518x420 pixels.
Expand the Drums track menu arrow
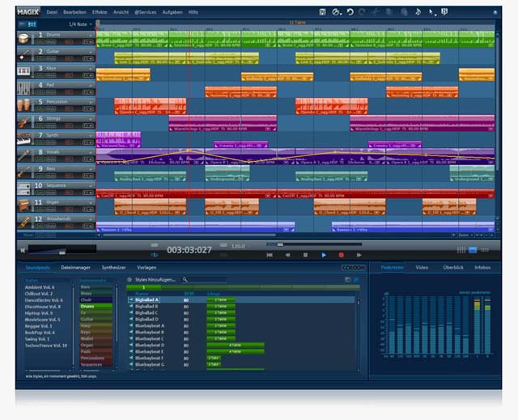pyautogui.click(x=91, y=35)
